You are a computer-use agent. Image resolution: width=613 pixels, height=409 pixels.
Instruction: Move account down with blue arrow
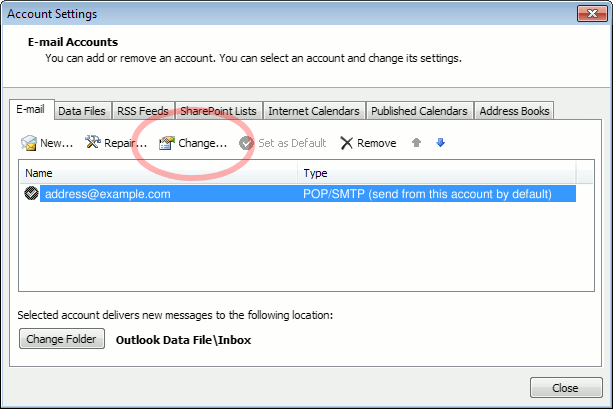[440, 143]
